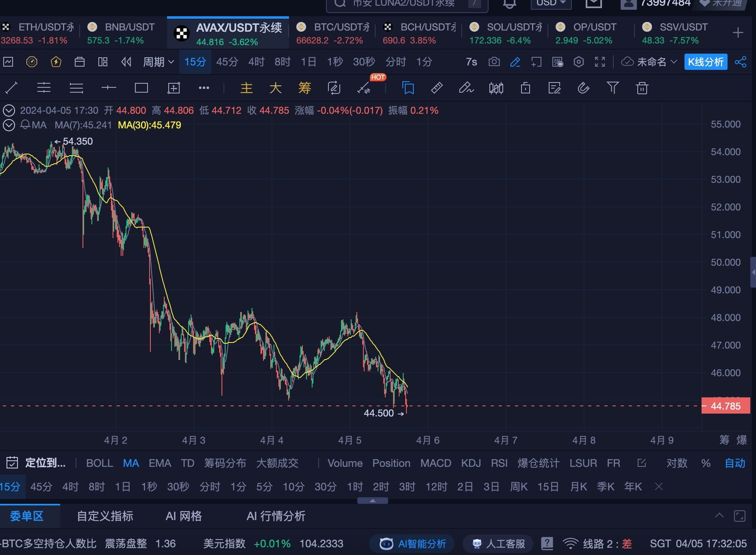Open K线分析 analysis panel
756x555 pixels.
tap(706, 62)
